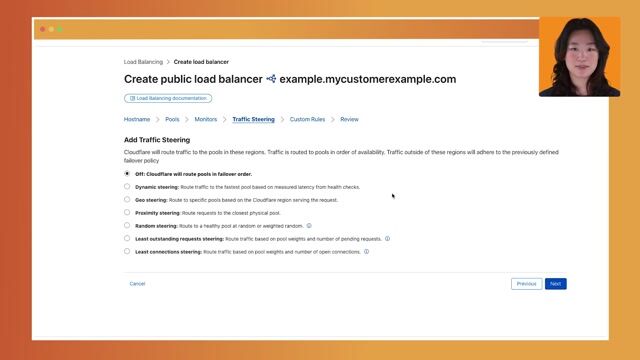Click Cancel link
This screenshot has width=640, height=360.
[137, 284]
